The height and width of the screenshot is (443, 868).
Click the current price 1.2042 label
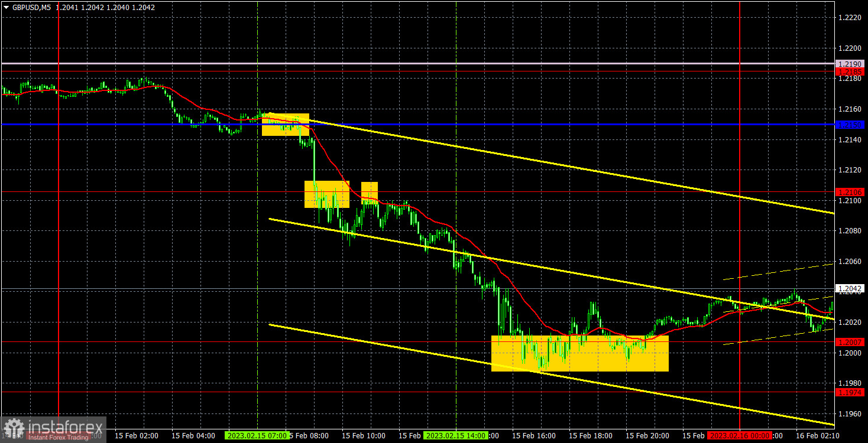pyautogui.click(x=850, y=289)
